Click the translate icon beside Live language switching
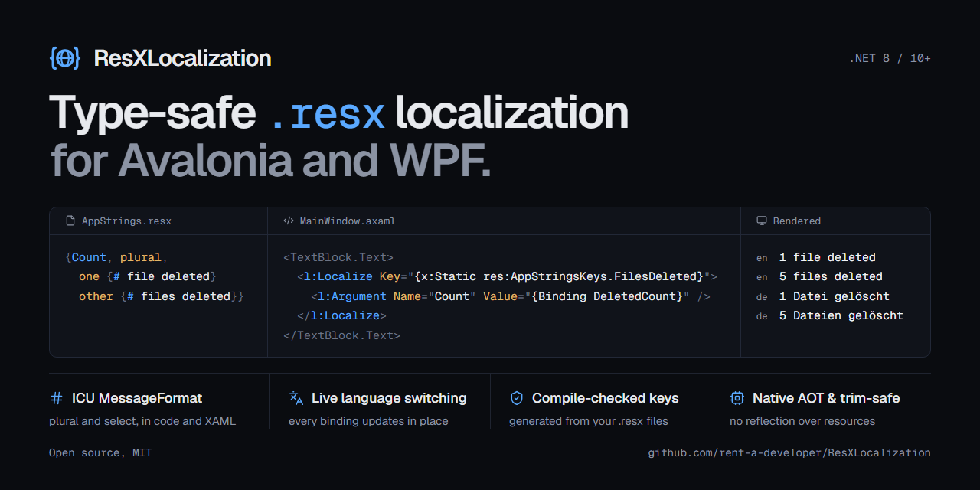 pyautogui.click(x=296, y=398)
